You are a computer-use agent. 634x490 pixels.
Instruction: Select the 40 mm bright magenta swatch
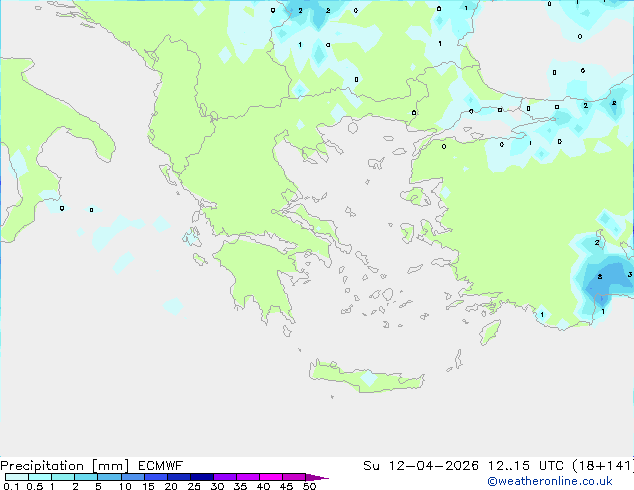point(271,477)
